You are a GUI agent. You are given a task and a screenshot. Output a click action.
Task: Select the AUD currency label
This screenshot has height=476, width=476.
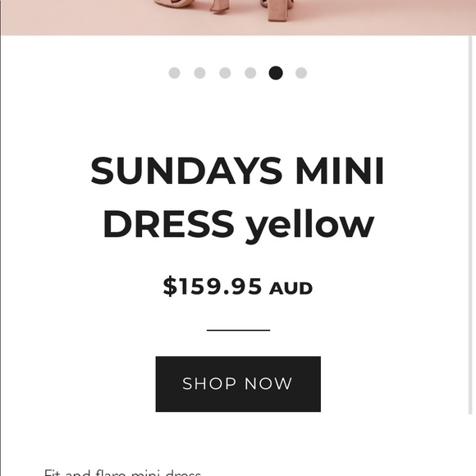point(291,288)
